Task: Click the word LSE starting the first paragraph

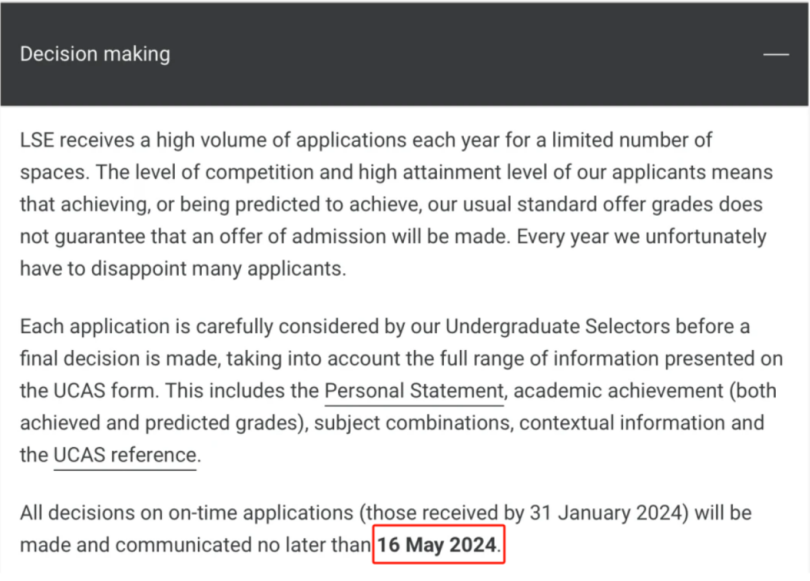Action: tap(37, 140)
